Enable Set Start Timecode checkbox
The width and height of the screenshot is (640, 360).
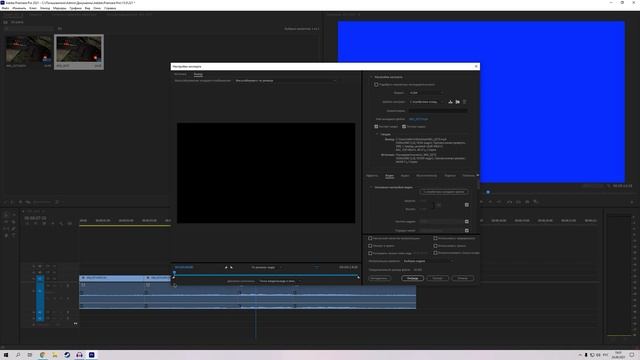click(x=370, y=253)
